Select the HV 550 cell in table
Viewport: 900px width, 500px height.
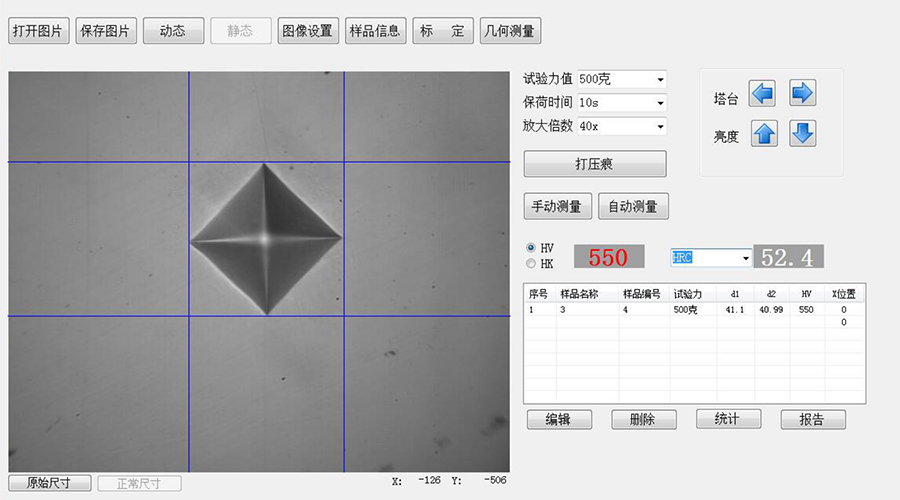[x=806, y=309]
